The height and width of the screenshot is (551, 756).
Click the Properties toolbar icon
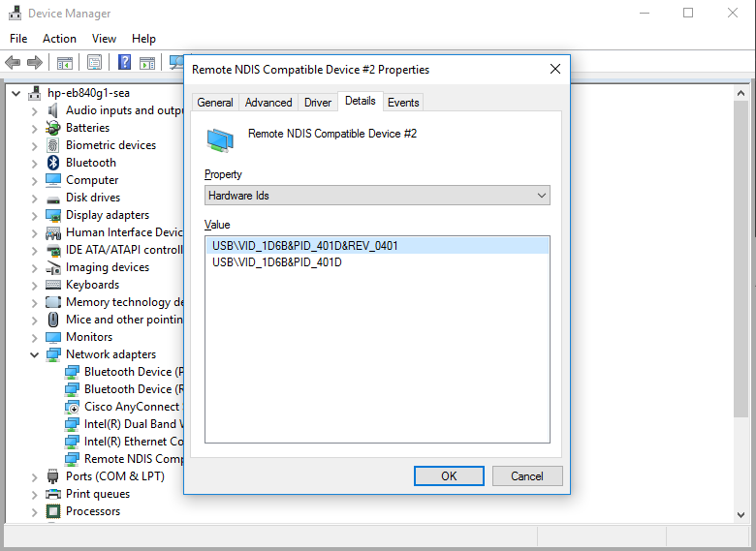95,62
